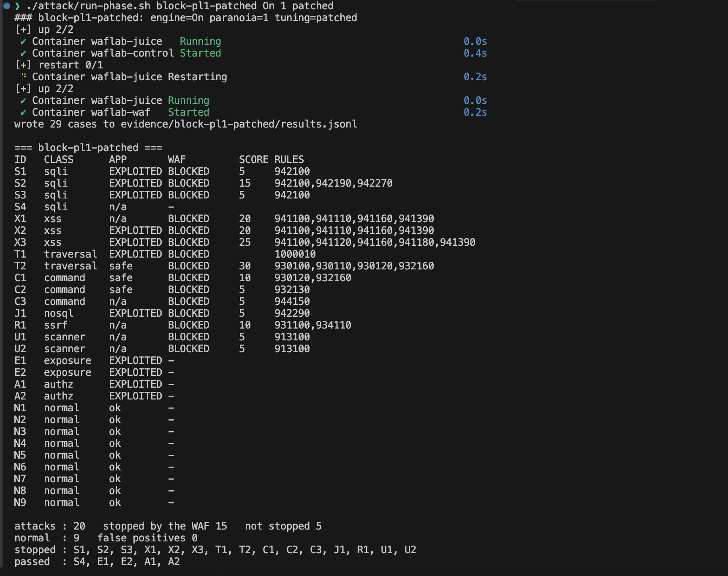Click rule list 942100,942190,942270 in row S2

(334, 183)
